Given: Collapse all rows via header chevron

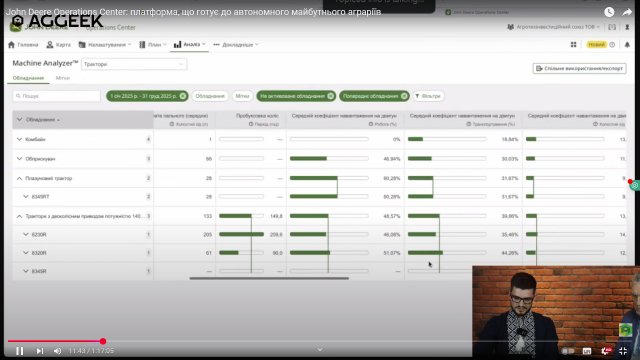Looking at the screenshot, I should click(x=19, y=120).
